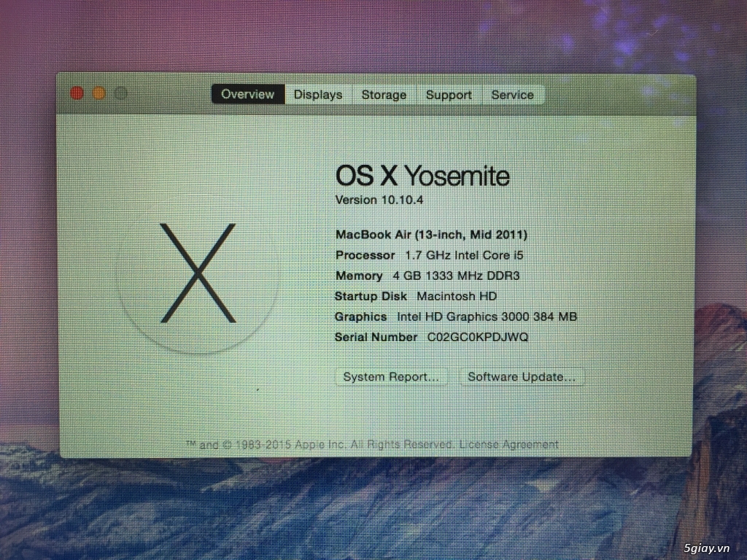Go to the Support tab
The width and height of the screenshot is (747, 560).
coord(449,95)
